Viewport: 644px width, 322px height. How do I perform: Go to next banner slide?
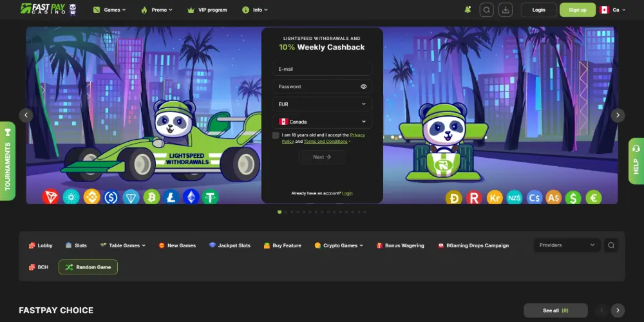pyautogui.click(x=618, y=115)
